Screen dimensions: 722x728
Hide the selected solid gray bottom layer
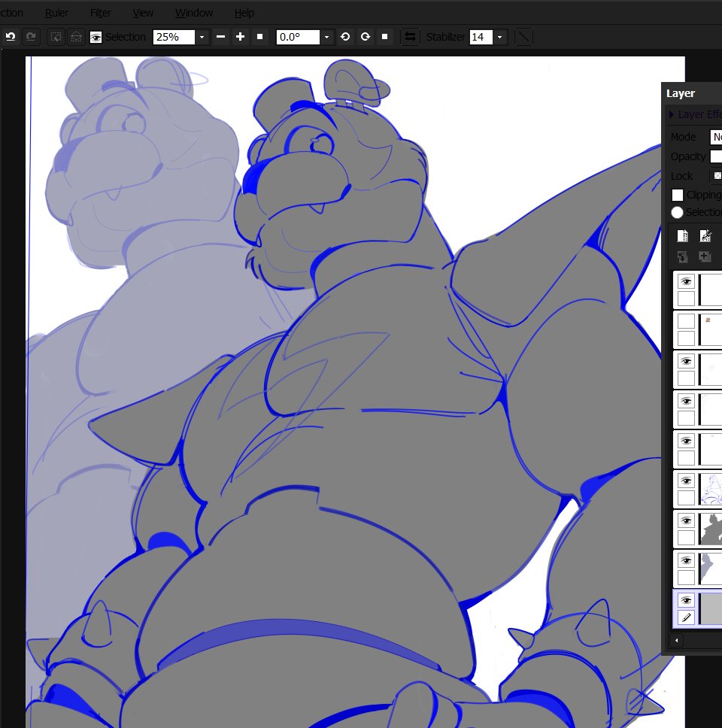(686, 600)
